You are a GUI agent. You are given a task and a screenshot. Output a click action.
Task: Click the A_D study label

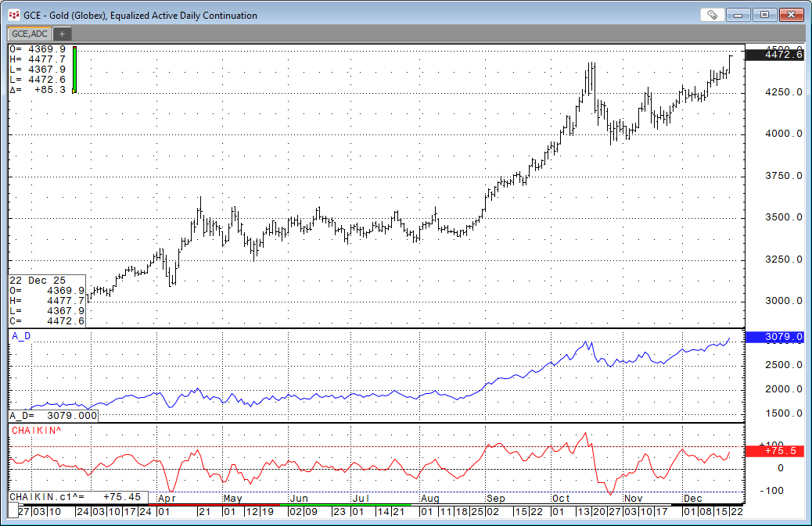(21, 335)
